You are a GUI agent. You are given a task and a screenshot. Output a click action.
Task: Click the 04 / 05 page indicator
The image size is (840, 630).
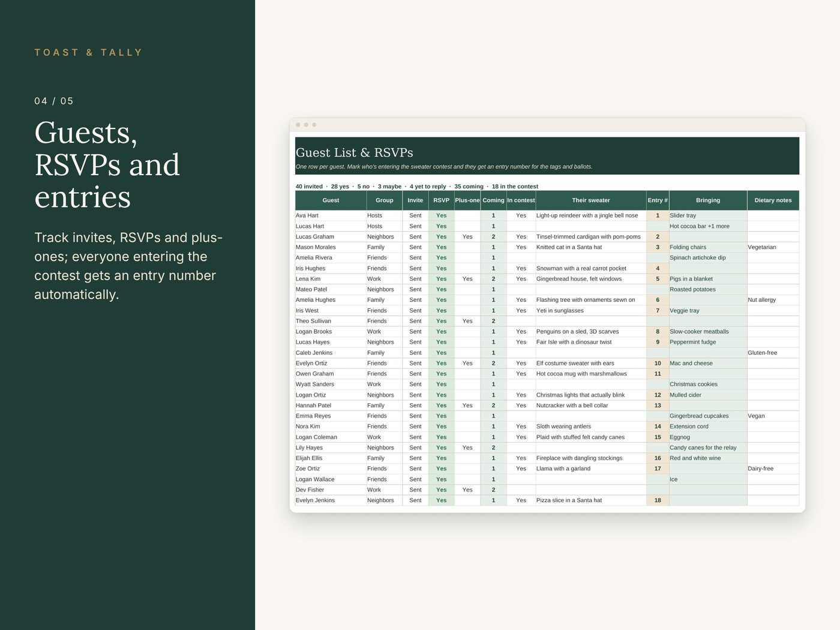(54, 101)
